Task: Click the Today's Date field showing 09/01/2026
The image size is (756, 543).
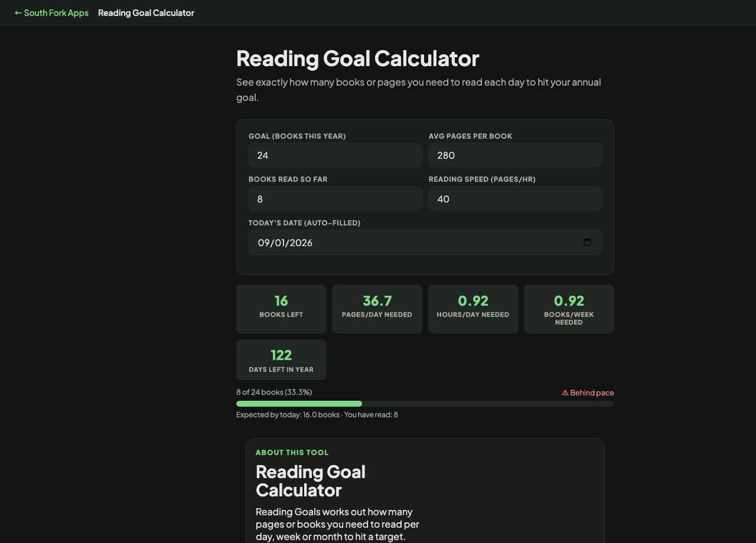Action: click(425, 243)
